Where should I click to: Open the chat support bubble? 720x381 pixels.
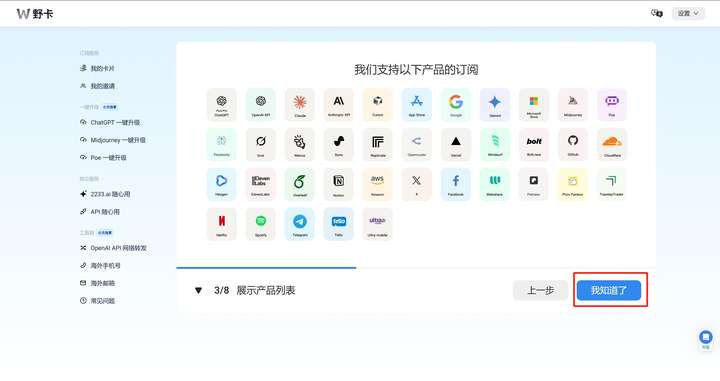(x=705, y=337)
